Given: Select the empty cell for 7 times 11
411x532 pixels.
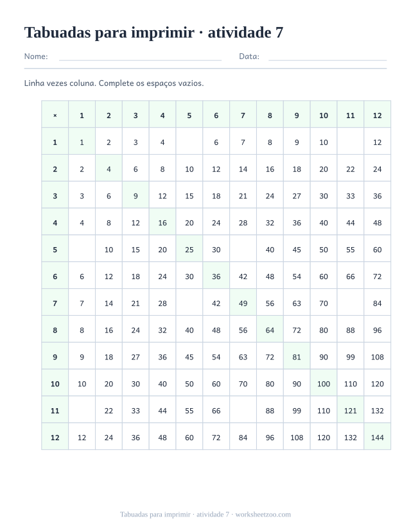Looking at the screenshot, I should click(x=351, y=302).
